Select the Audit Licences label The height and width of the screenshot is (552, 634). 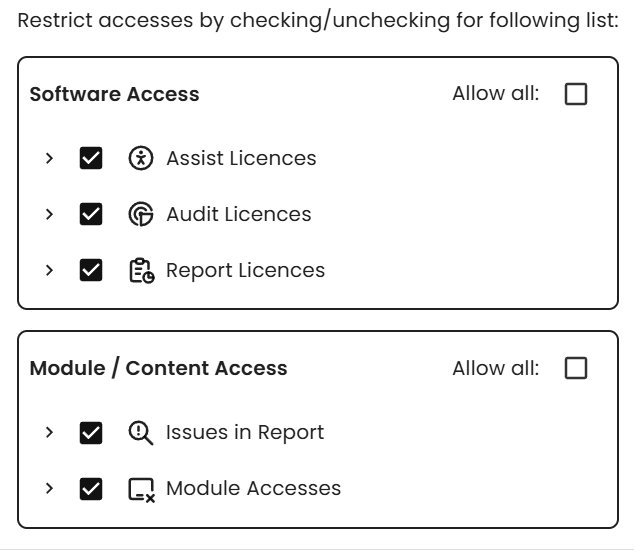tap(238, 214)
